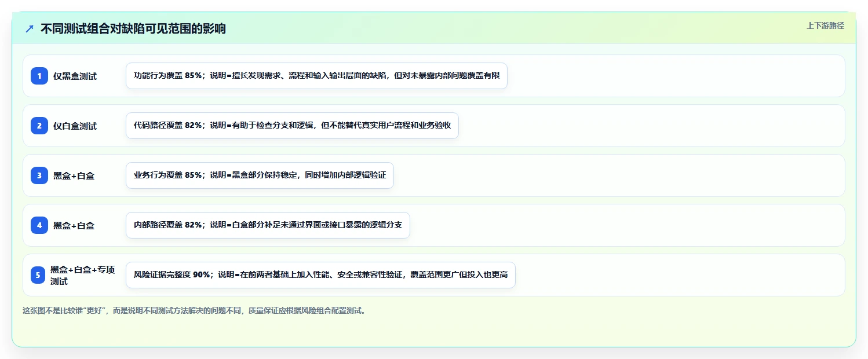Click the 黑盒+白盒 label in row 4
Screen dimensions: 868x359
pos(74,226)
